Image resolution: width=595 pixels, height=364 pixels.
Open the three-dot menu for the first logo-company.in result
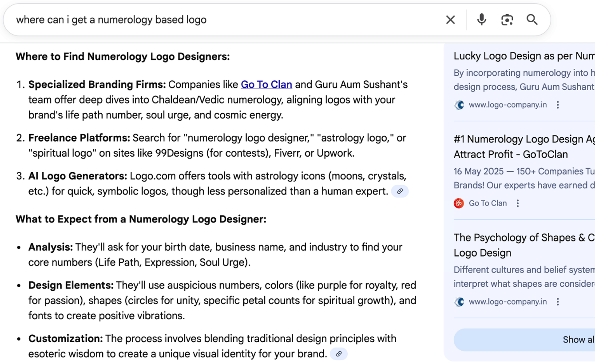pyautogui.click(x=558, y=105)
